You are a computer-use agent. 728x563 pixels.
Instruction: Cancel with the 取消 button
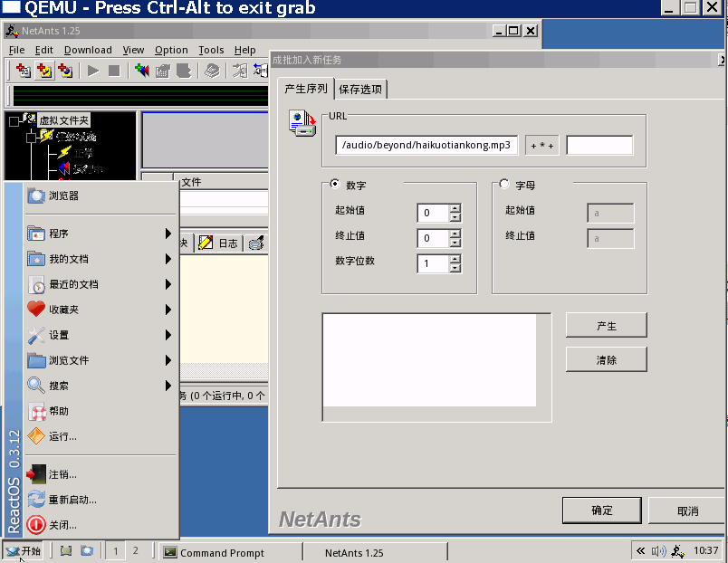687,511
